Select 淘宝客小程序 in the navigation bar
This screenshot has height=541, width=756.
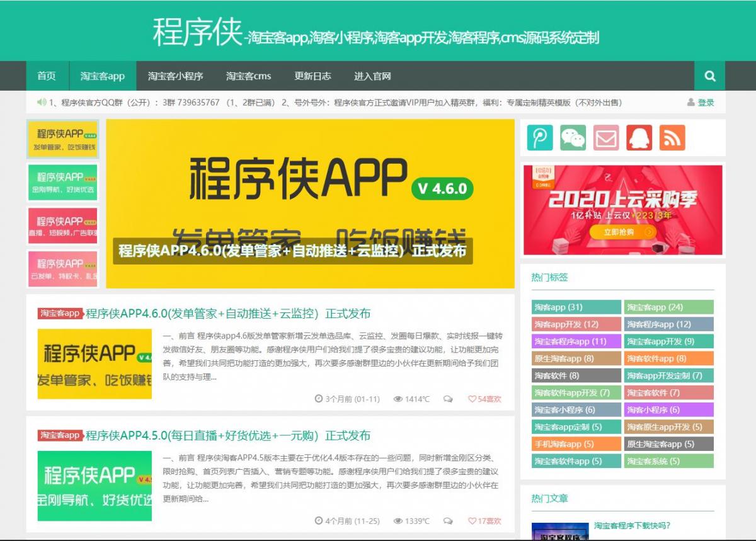175,76
